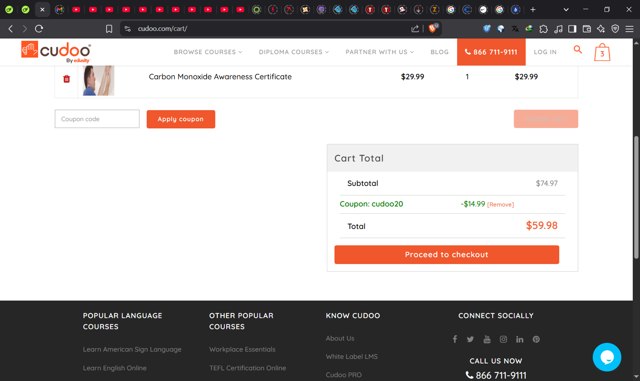
Task: Open the Instagram icon in the footer
Action: click(x=503, y=339)
